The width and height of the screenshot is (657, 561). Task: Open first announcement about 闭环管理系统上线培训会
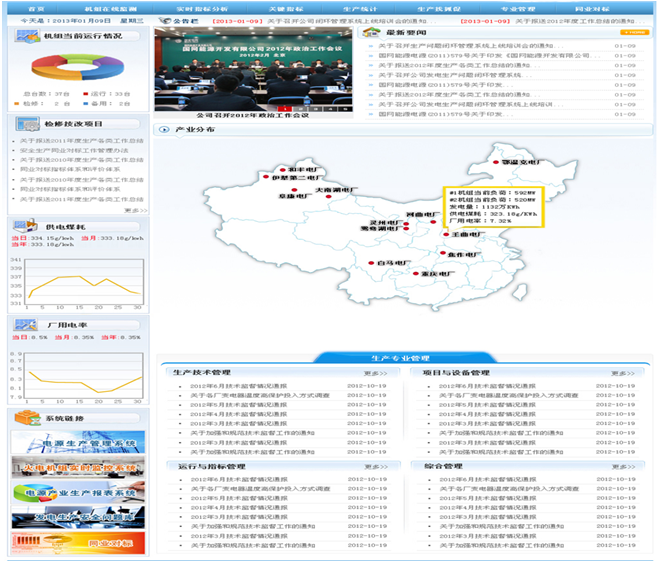tap(352, 21)
